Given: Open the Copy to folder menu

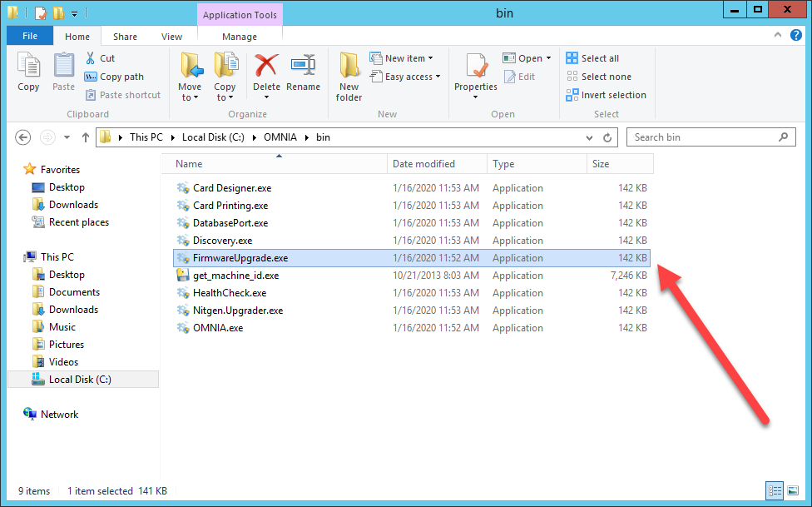Looking at the screenshot, I should click(225, 77).
